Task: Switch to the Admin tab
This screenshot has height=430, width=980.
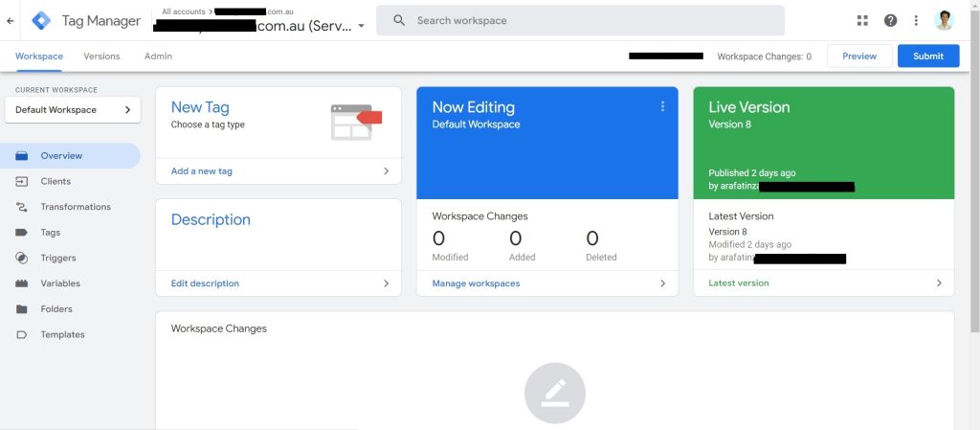Action: point(158,57)
